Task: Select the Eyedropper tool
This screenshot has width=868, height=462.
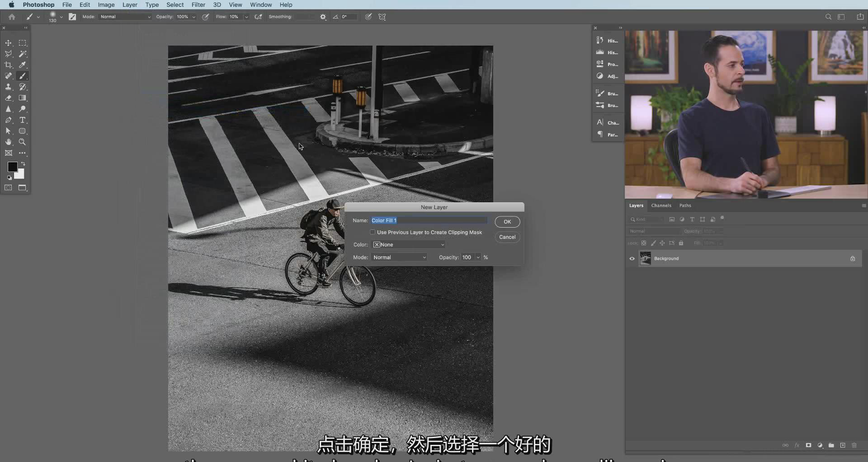Action: [22, 65]
